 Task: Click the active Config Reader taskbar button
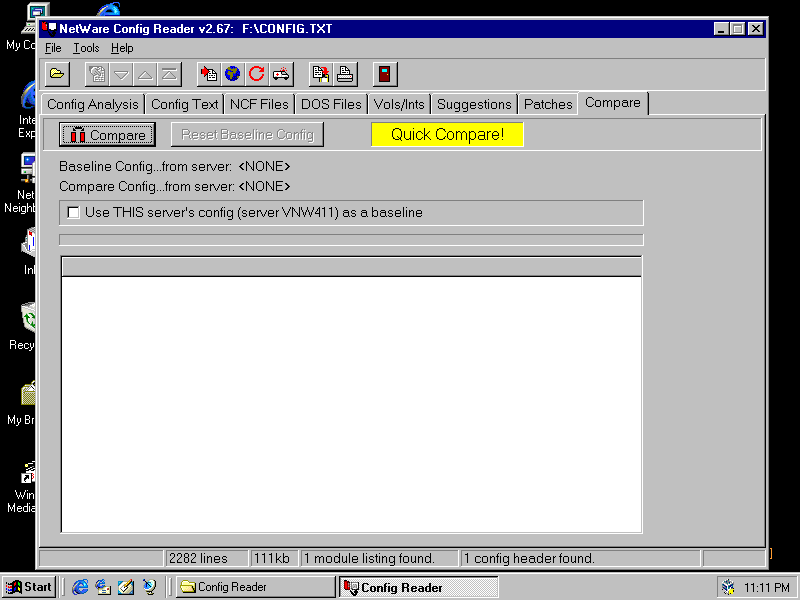tap(418, 587)
